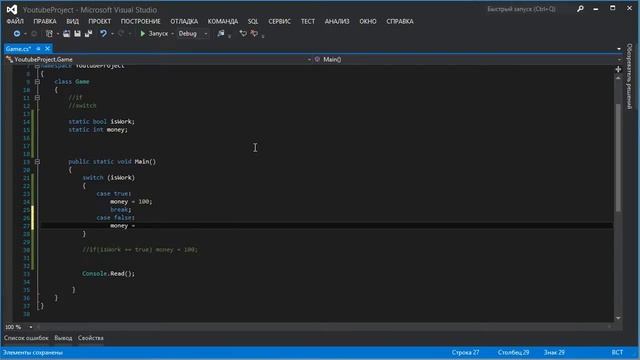Click the comment-out-lines toolbar icon
Screen dimensions: 640x360
click(243, 33)
